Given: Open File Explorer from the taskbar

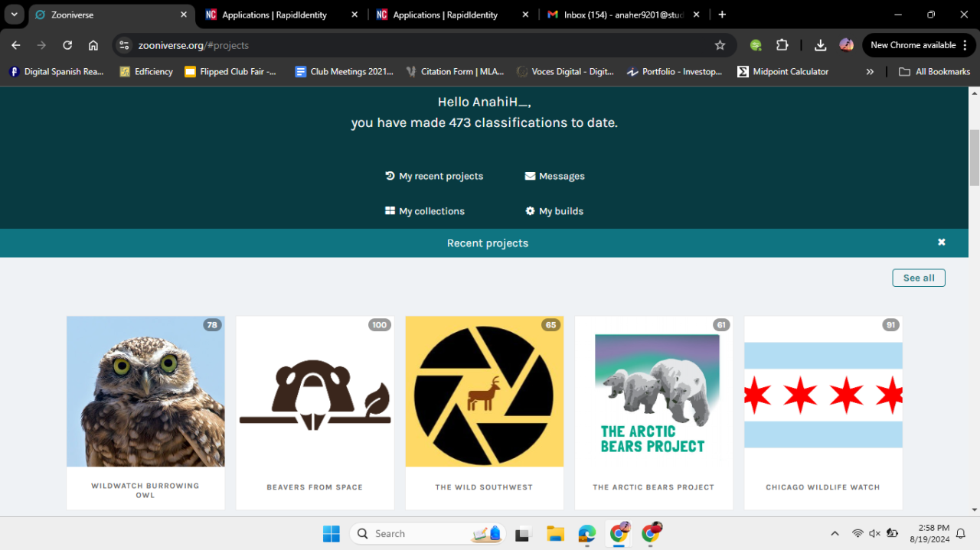Looking at the screenshot, I should click(555, 533).
